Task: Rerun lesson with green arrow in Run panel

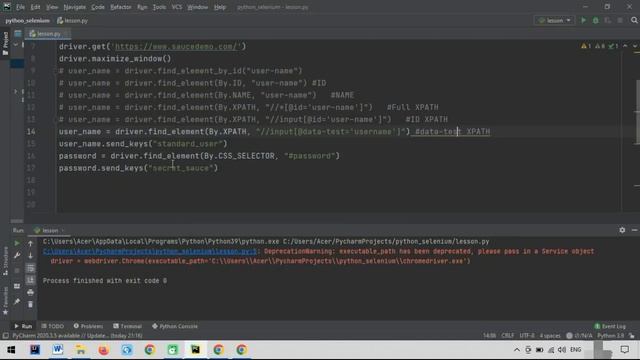Action: point(17,243)
